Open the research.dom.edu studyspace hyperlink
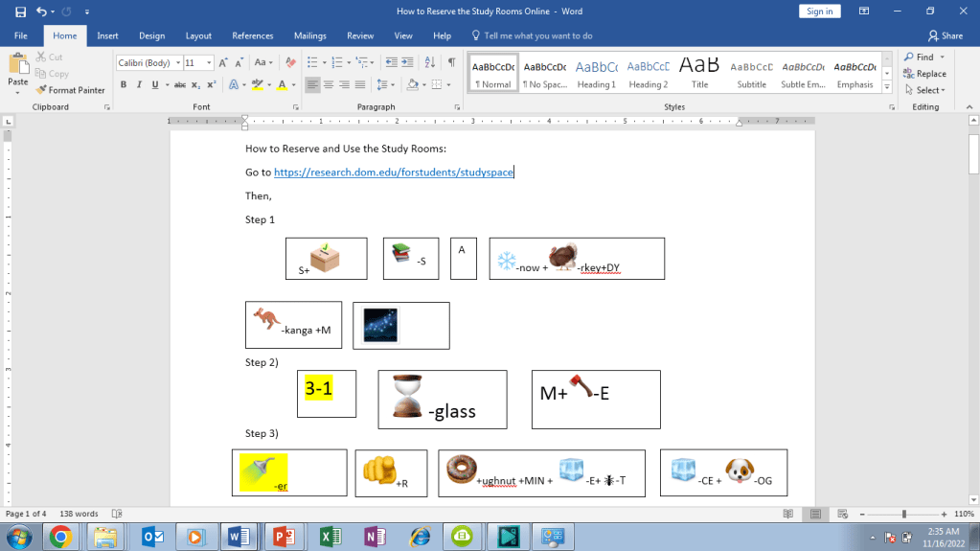The image size is (980, 551). (x=394, y=172)
